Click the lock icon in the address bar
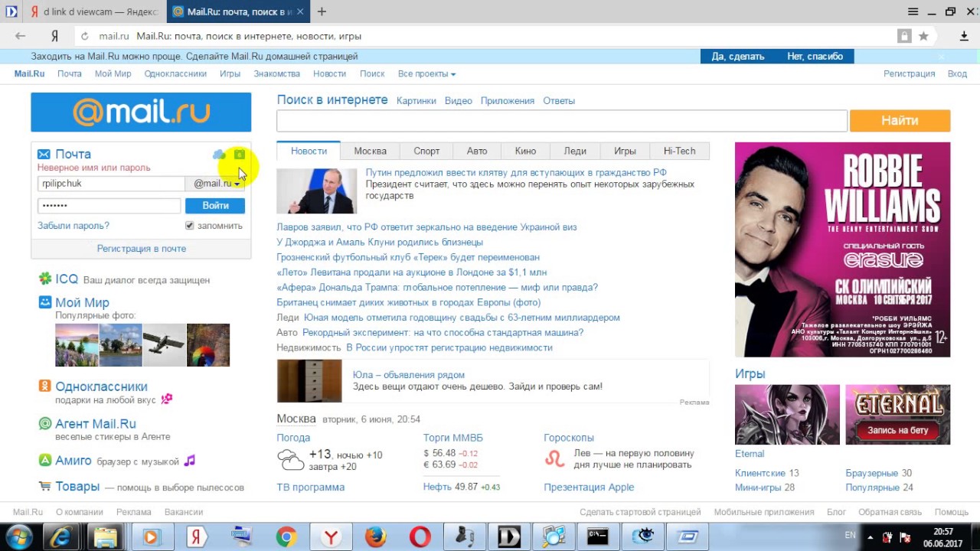The height and width of the screenshot is (551, 980). pos(904,36)
